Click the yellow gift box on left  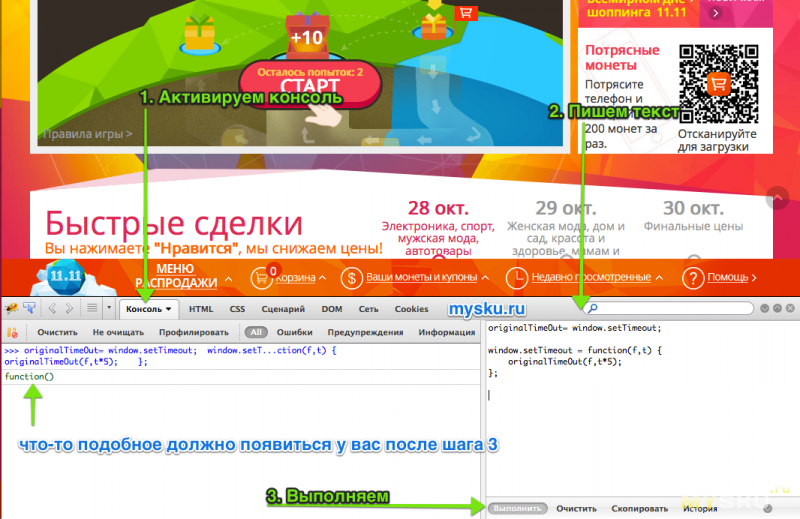click(199, 34)
